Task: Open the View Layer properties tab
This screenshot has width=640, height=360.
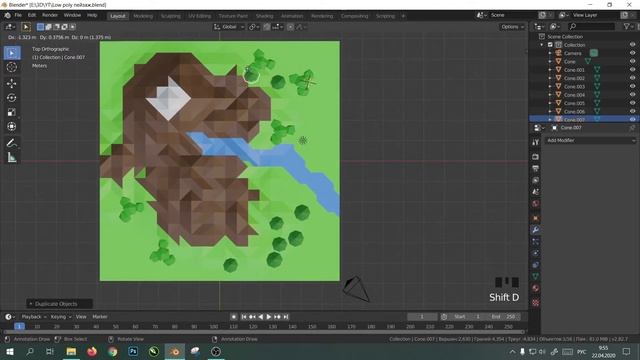Action: coord(536,180)
